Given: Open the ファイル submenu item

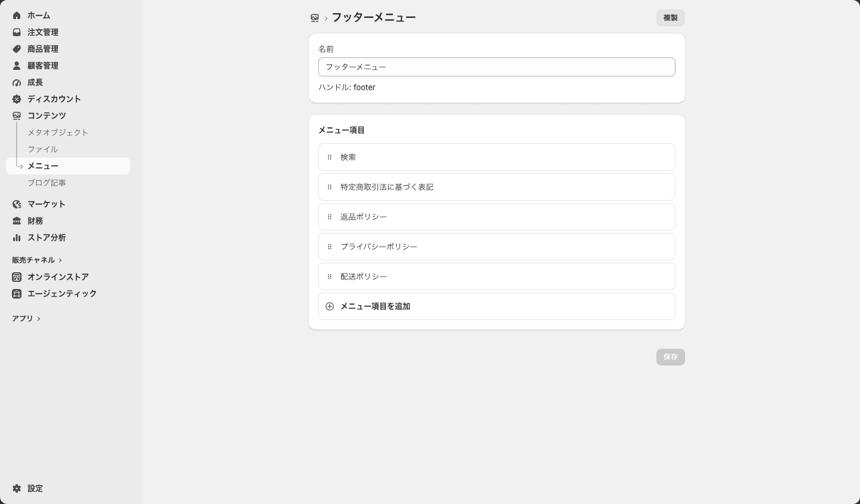Looking at the screenshot, I should (x=68, y=149).
